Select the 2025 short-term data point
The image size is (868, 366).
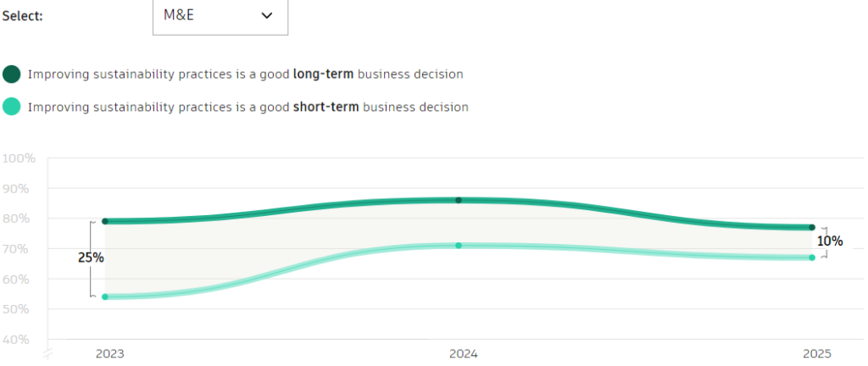pos(812,258)
